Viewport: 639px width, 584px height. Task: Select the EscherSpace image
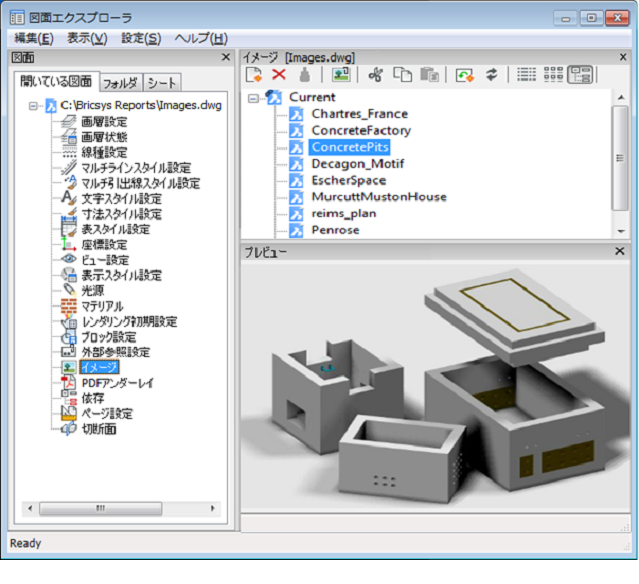pos(349,180)
